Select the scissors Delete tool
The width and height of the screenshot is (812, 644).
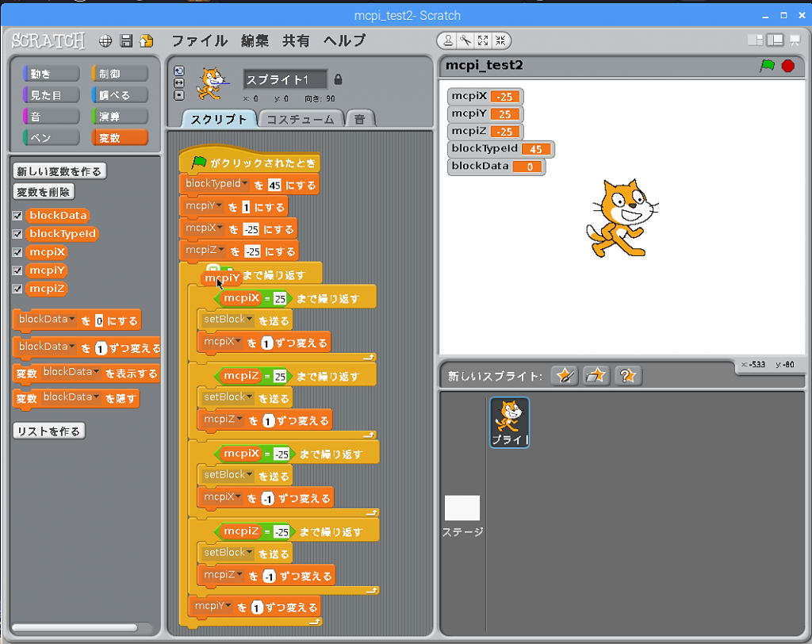(465, 40)
